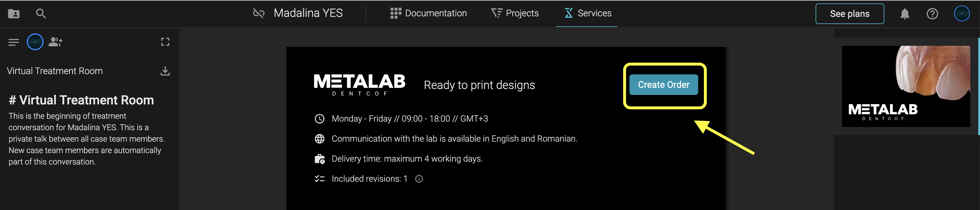Viewport: 980px width, 210px height.
Task: Open the patient cases folder icon
Action: click(x=14, y=14)
